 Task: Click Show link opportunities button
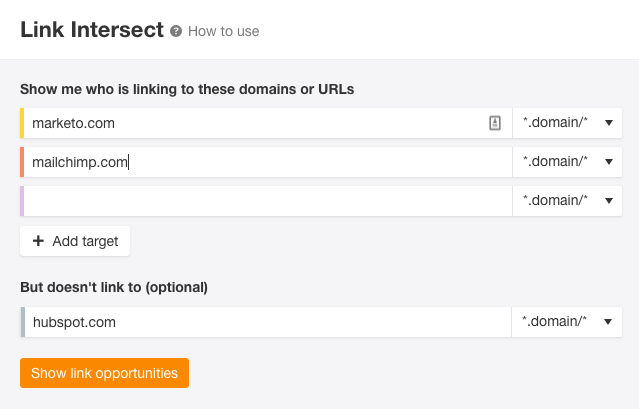pyautogui.click(x=104, y=373)
